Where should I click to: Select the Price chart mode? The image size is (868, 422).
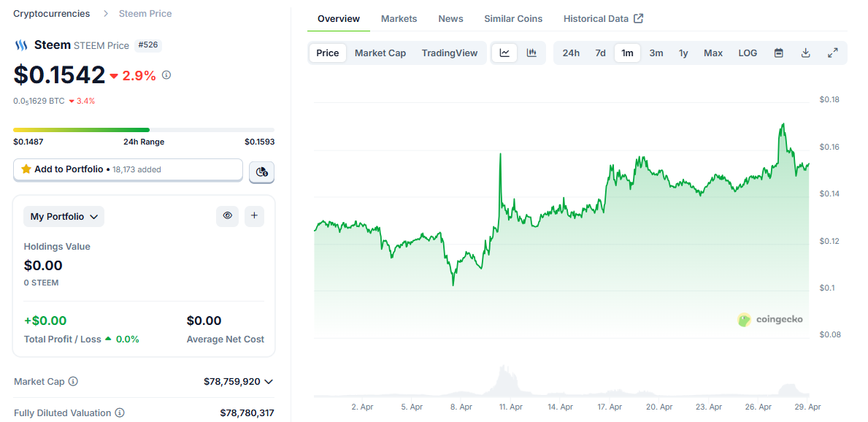(x=327, y=53)
